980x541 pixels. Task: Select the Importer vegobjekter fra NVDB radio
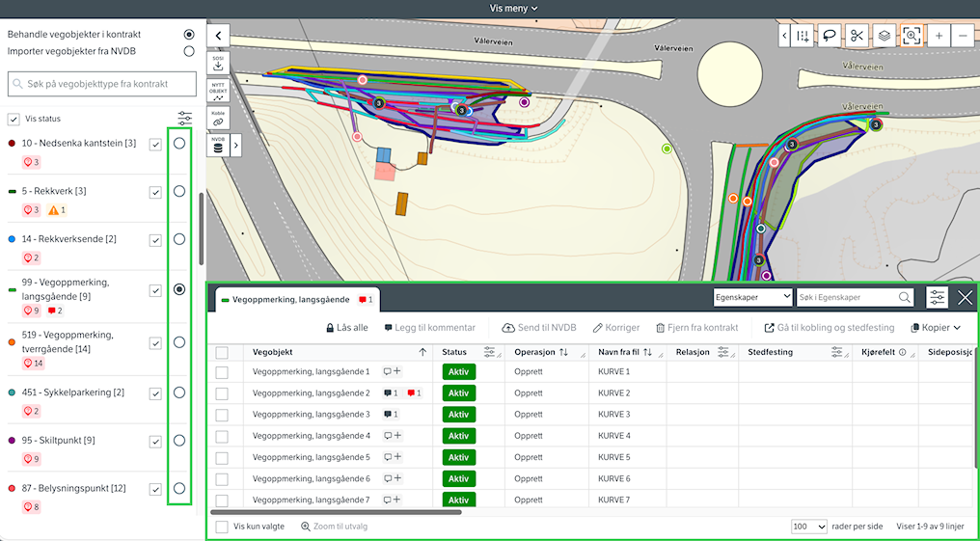189,51
